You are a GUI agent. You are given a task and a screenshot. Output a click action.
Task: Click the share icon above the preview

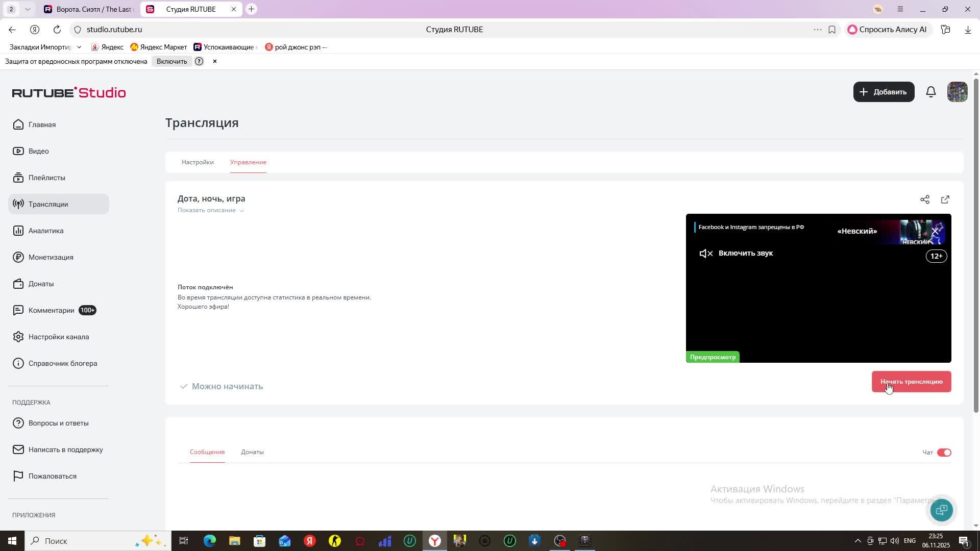point(924,199)
